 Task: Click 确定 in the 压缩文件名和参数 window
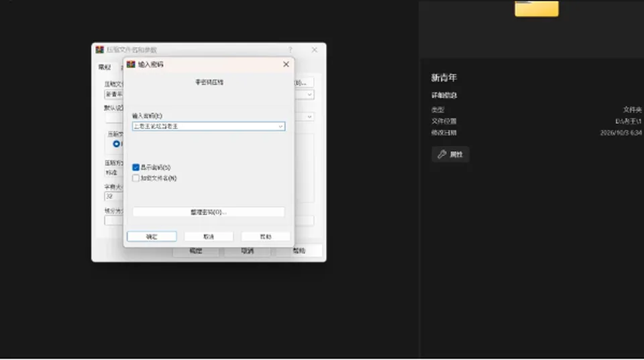tap(195, 251)
